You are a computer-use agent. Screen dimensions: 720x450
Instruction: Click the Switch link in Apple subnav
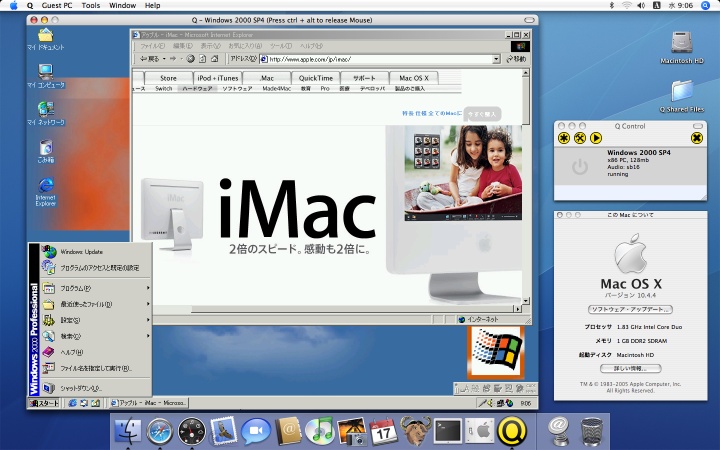coord(163,89)
